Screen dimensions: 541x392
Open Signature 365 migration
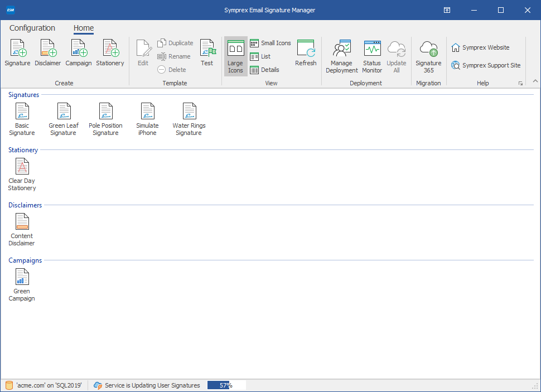(428, 56)
